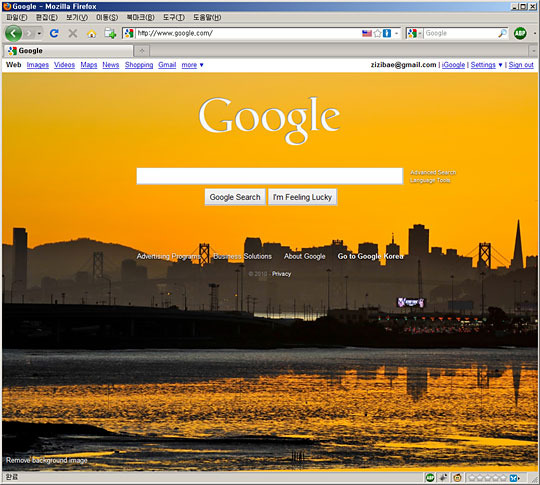Open the 도움말(H) menu

coord(207,17)
